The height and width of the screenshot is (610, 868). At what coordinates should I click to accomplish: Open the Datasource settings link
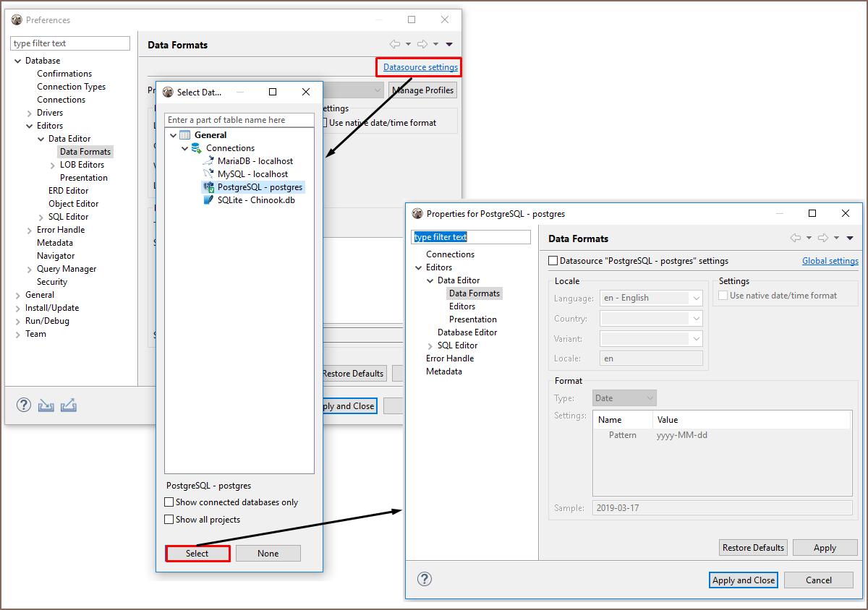420,67
